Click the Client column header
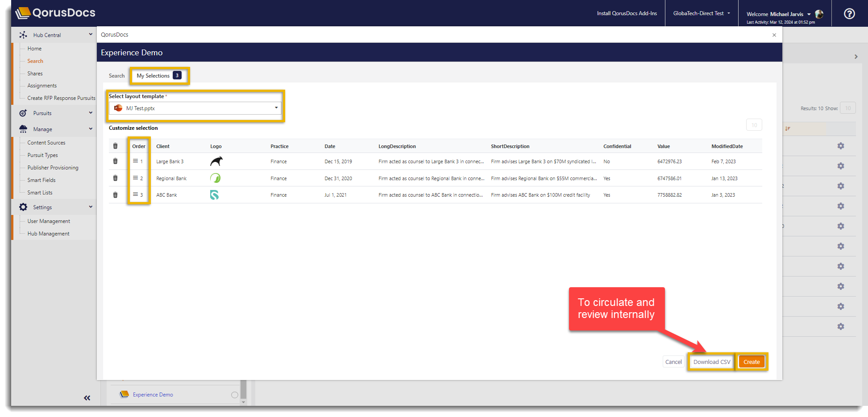 [163, 146]
